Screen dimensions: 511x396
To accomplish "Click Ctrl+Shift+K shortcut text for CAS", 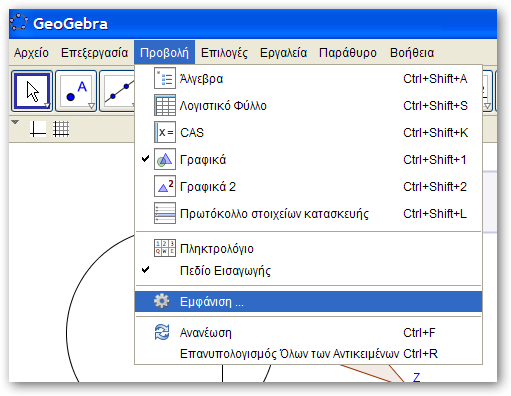I will [x=435, y=132].
